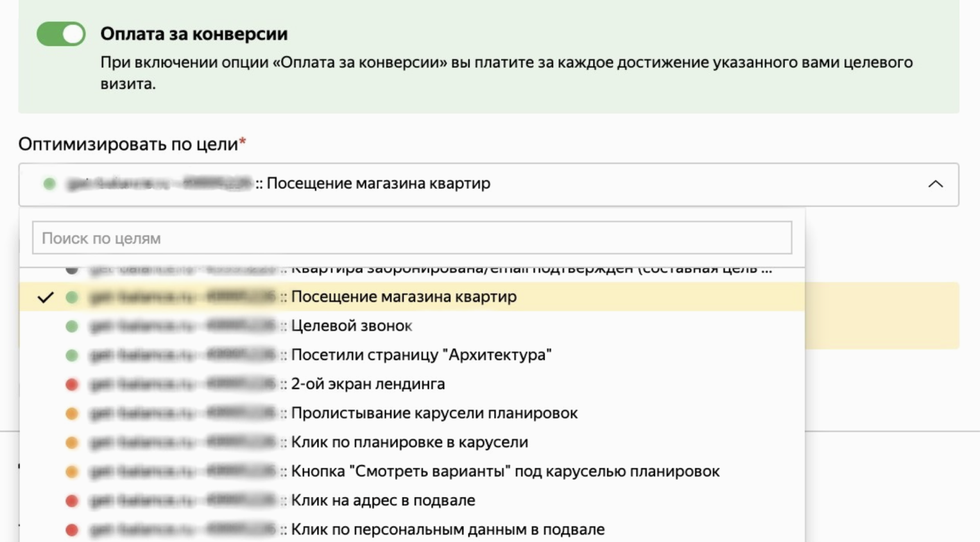Click orange dot beside "Клик по планировке в карусели"
Image resolution: width=980 pixels, height=542 pixels.
(x=72, y=443)
